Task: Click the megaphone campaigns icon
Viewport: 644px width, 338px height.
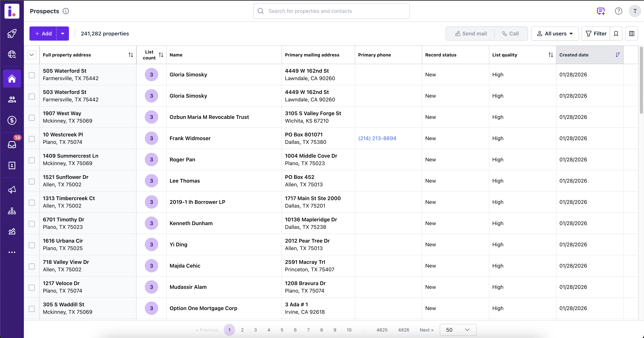Action: [12, 189]
